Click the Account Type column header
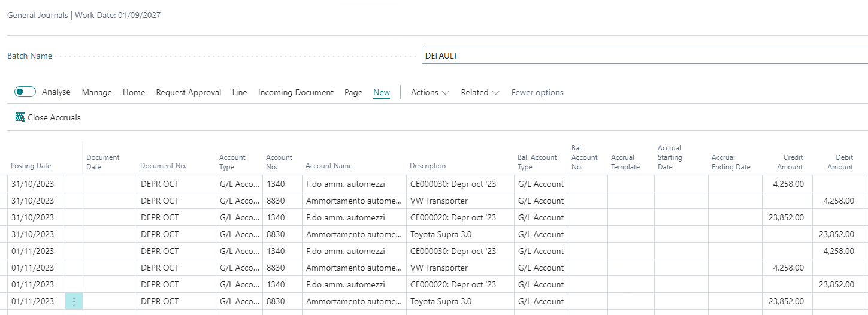This screenshot has height=315, width=868. pos(232,162)
